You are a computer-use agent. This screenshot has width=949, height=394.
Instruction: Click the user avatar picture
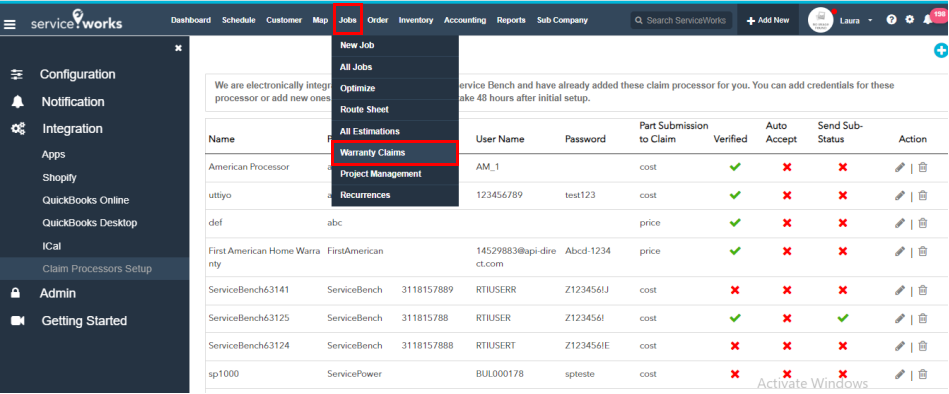[x=821, y=20]
